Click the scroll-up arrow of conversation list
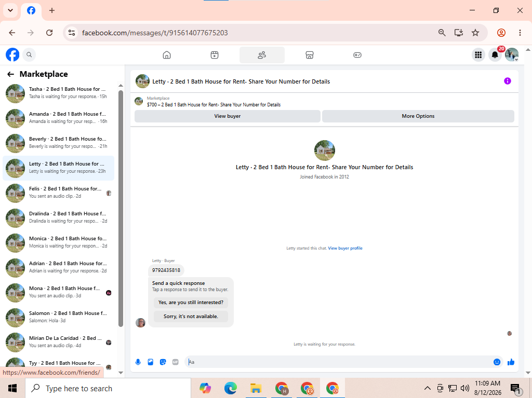 pyautogui.click(x=121, y=86)
